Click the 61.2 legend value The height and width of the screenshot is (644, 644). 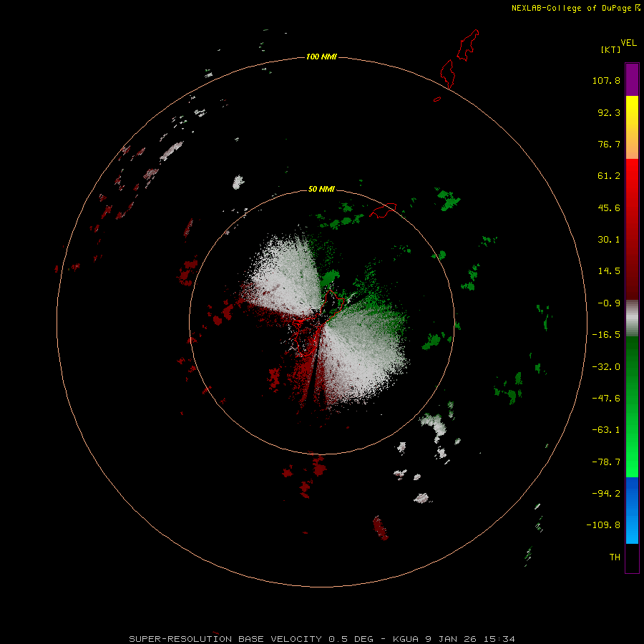(x=609, y=176)
